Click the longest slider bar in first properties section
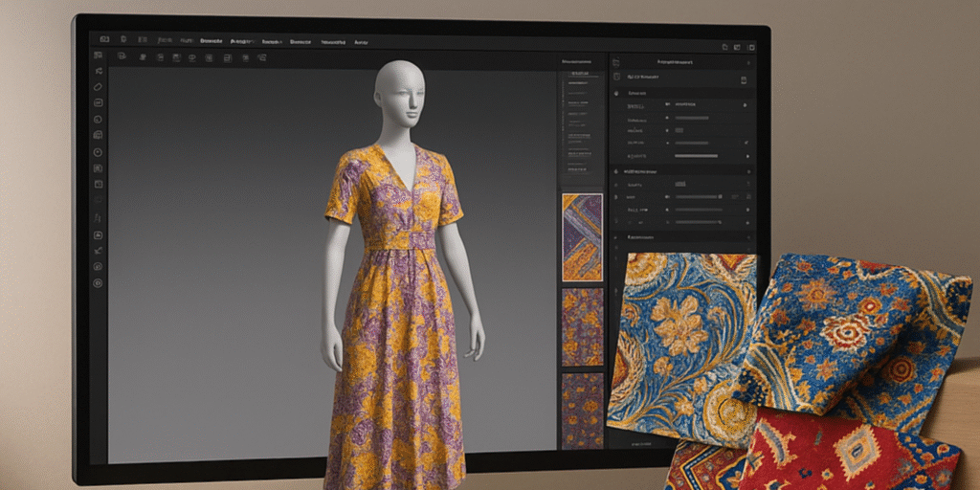980x490 pixels. pos(696,155)
